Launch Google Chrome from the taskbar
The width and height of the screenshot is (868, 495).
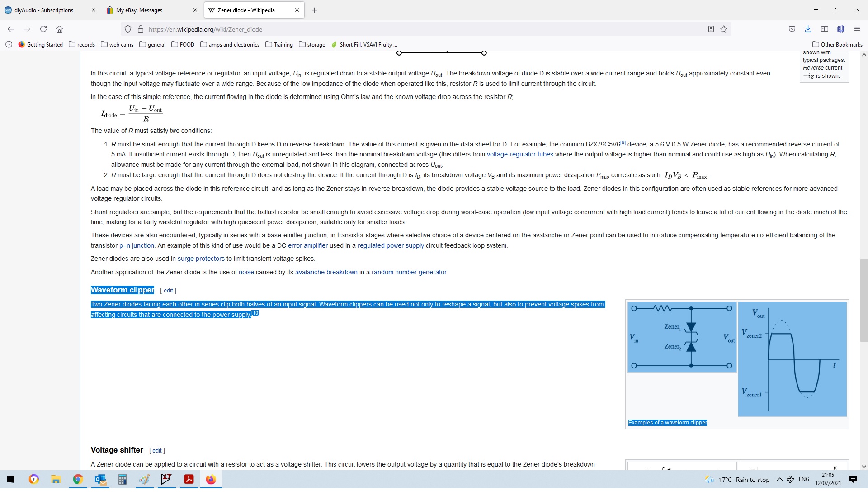coord(78,480)
